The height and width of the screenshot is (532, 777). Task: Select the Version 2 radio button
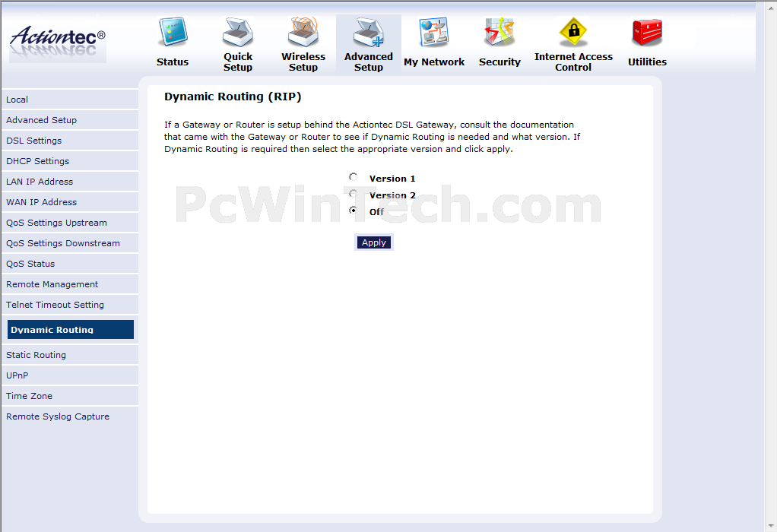pos(354,194)
